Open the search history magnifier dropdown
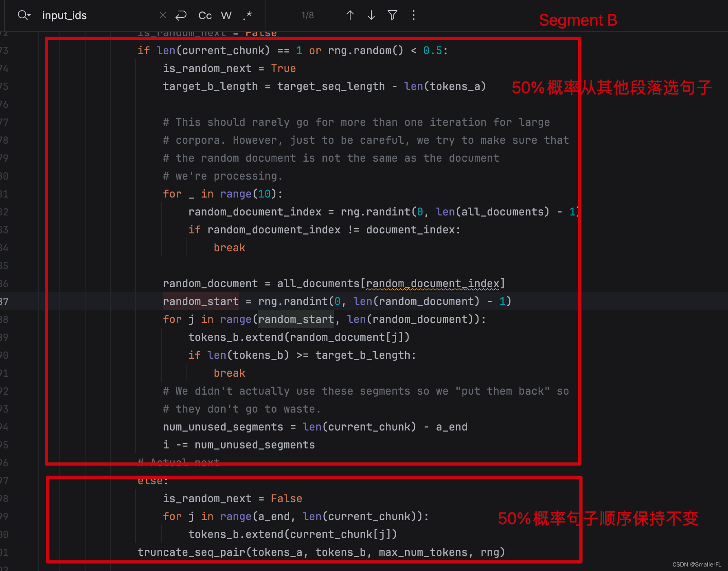728x571 pixels. coord(24,15)
